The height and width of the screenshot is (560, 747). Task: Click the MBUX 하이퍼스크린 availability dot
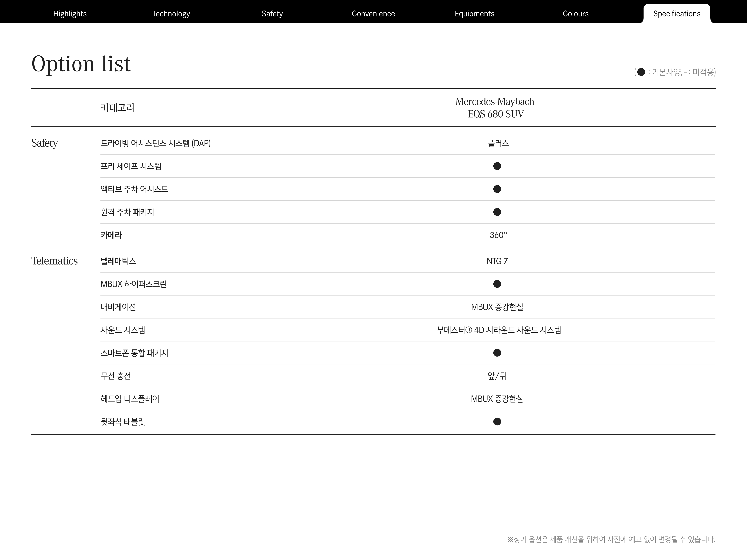[497, 284]
